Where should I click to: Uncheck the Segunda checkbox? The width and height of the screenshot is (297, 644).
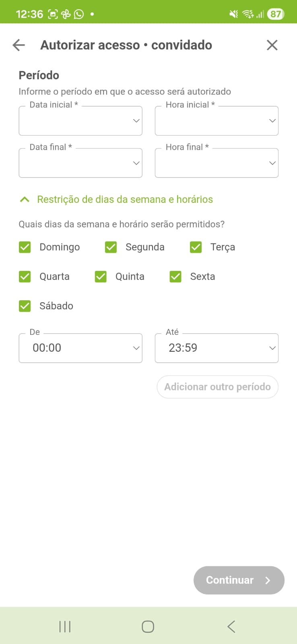[x=111, y=247]
